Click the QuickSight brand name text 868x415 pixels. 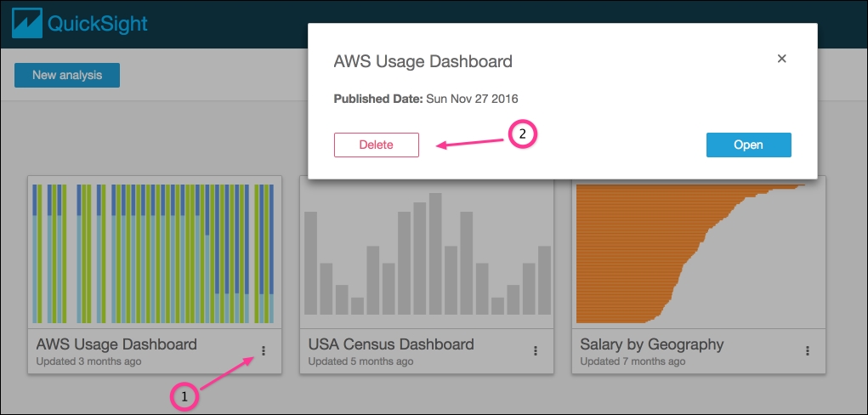[98, 24]
